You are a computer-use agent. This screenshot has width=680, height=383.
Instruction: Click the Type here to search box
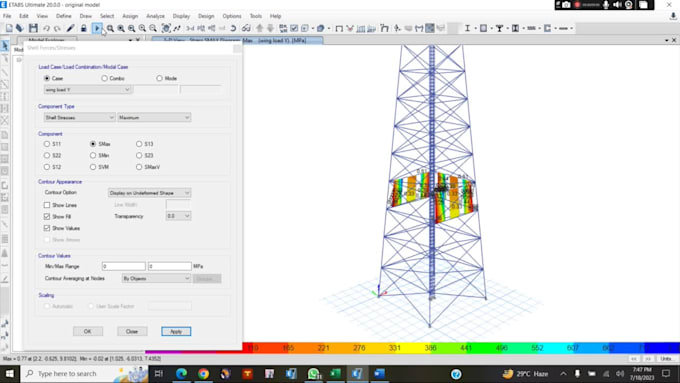point(85,373)
